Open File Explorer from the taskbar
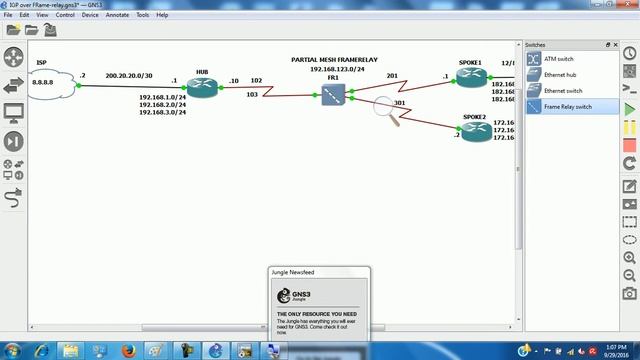This screenshot has height=360, width=640. click(x=70, y=351)
